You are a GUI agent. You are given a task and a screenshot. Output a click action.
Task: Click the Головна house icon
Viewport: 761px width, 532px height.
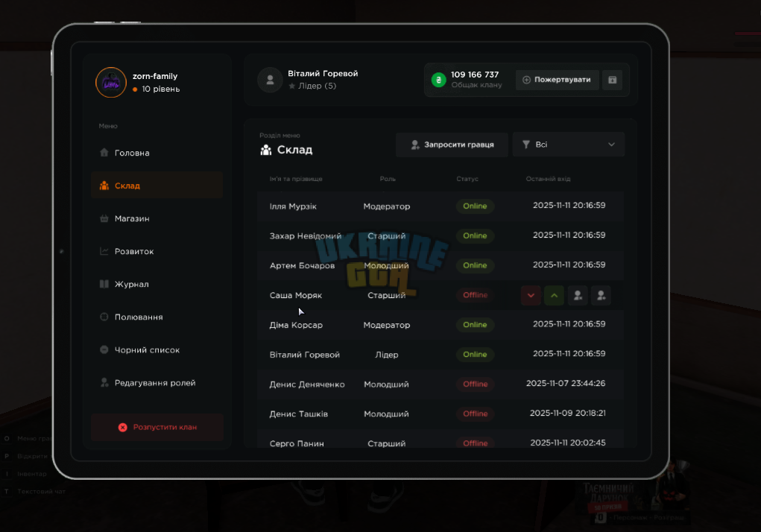104,152
